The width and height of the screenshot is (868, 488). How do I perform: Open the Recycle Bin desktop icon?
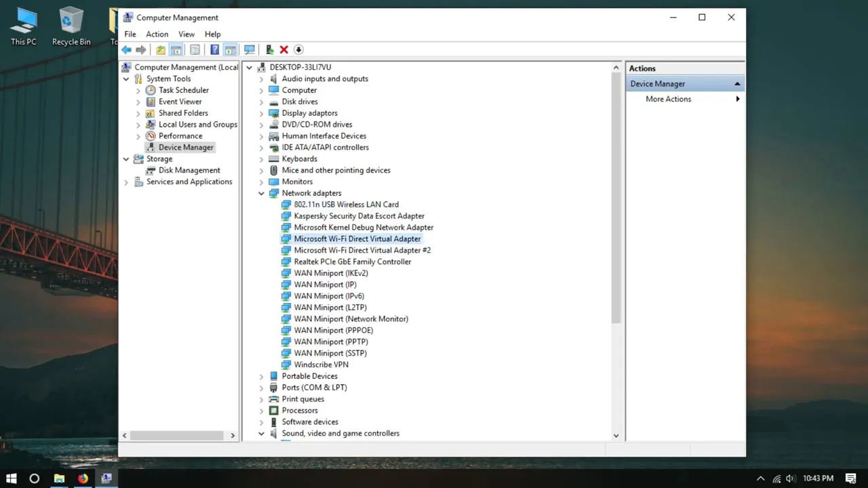[71, 27]
